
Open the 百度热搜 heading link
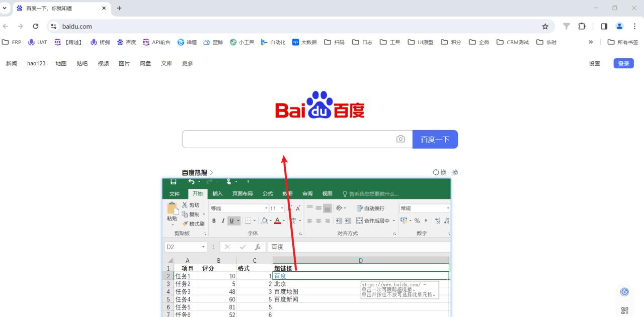coord(197,172)
